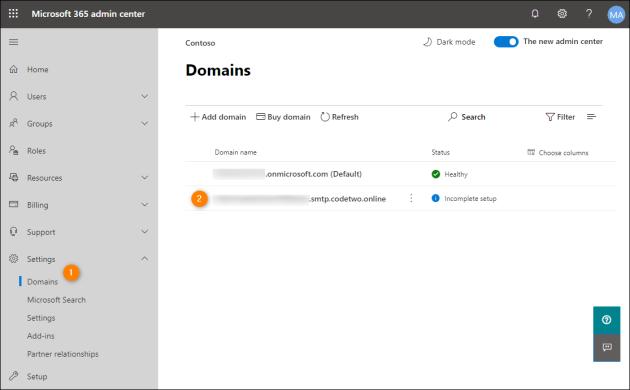The image size is (630, 390).
Task: Click the Settings gear icon in sidebar
Action: click(x=14, y=258)
